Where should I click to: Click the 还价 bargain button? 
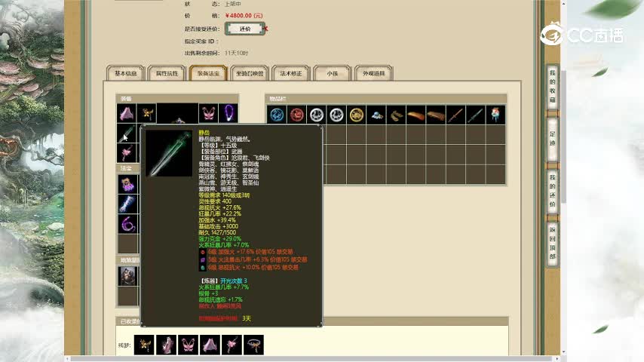tap(245, 29)
